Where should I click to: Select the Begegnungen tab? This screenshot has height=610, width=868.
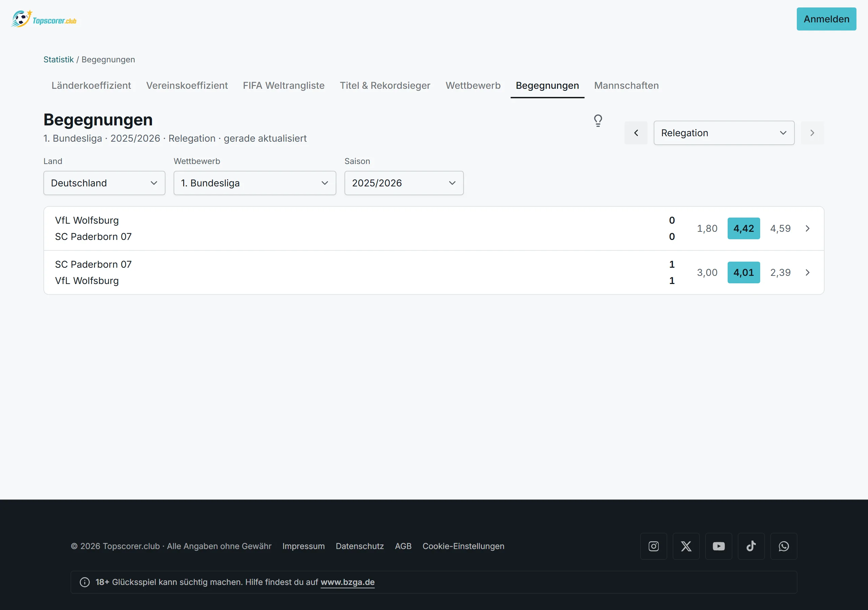point(547,85)
